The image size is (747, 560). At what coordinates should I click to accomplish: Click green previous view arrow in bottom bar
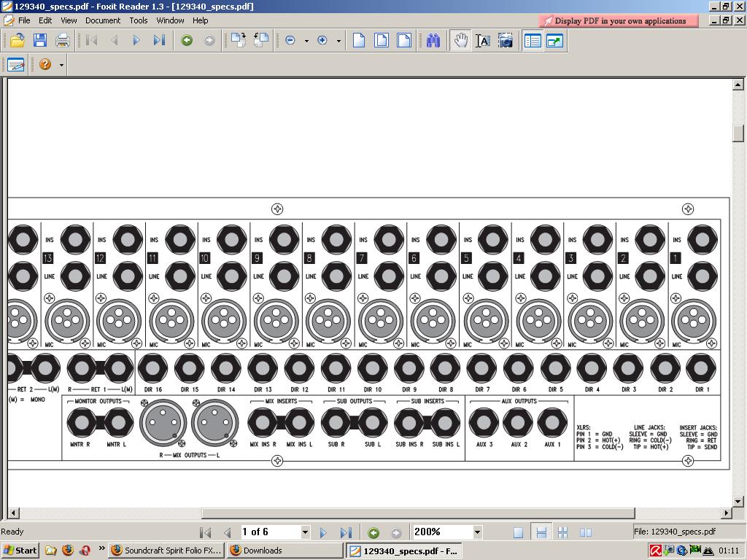coord(373,532)
